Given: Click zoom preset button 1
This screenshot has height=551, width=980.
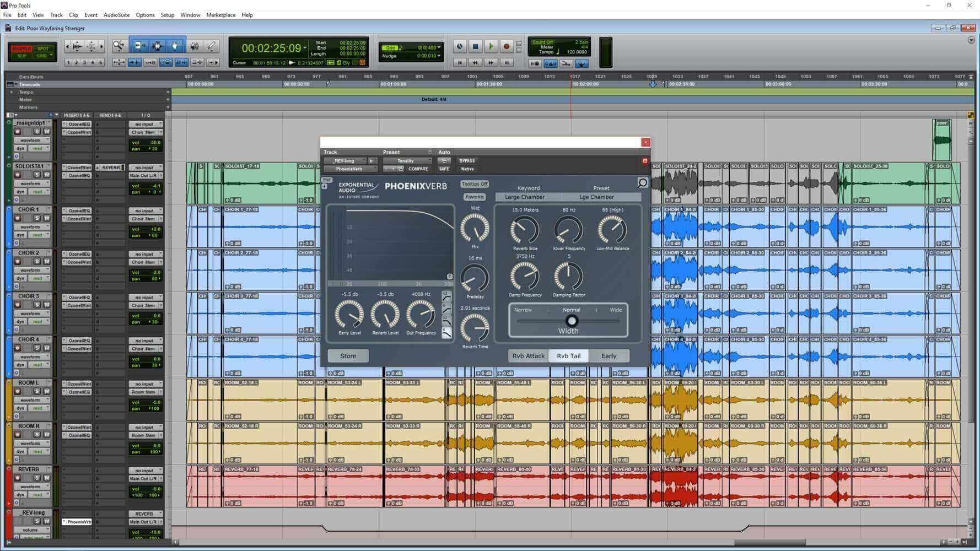Looking at the screenshot, I should point(68,63).
